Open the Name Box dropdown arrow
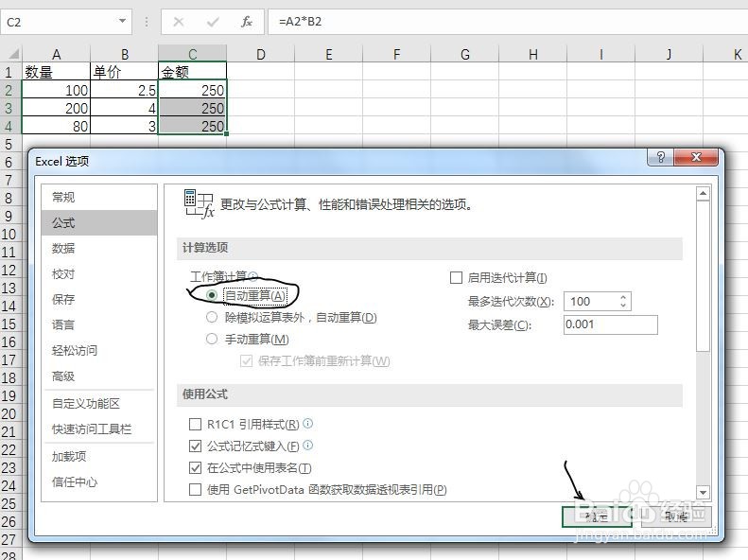The width and height of the screenshot is (748, 560). point(123,21)
